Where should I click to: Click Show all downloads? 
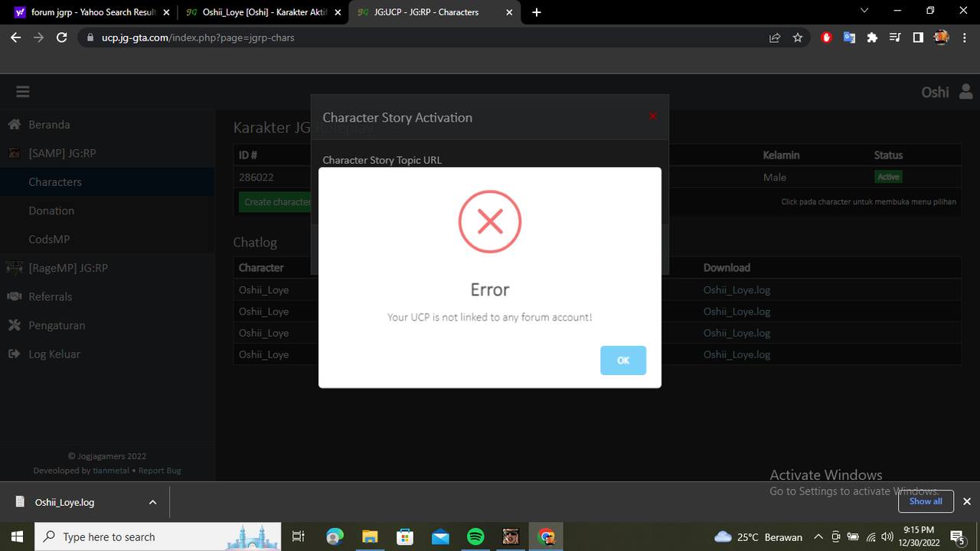coord(926,501)
